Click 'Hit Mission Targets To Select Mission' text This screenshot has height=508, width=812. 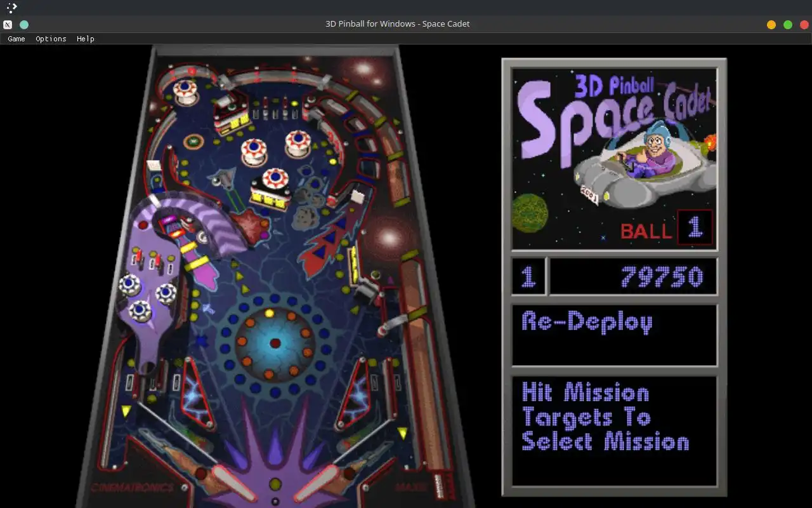coord(605,417)
